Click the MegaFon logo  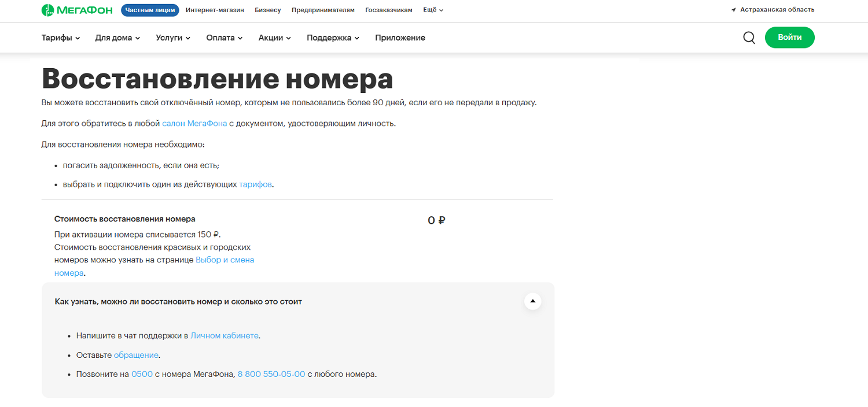(78, 10)
